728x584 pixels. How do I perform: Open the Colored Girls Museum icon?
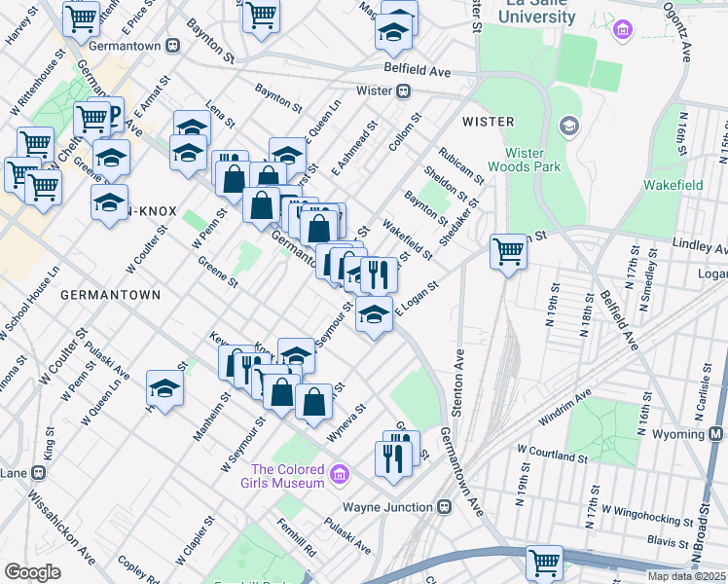[x=339, y=474]
